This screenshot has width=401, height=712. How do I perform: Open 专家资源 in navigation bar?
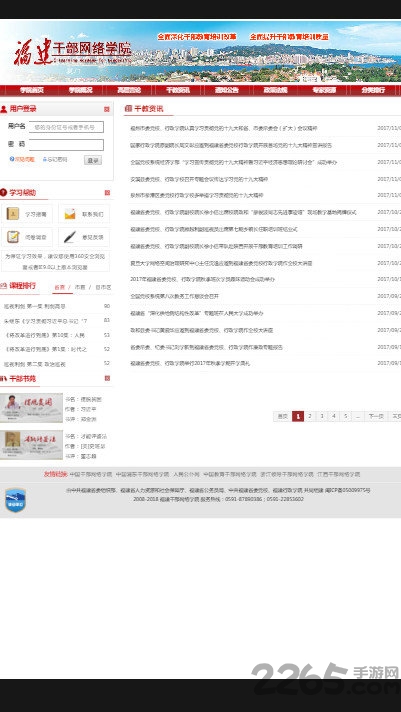point(324,90)
